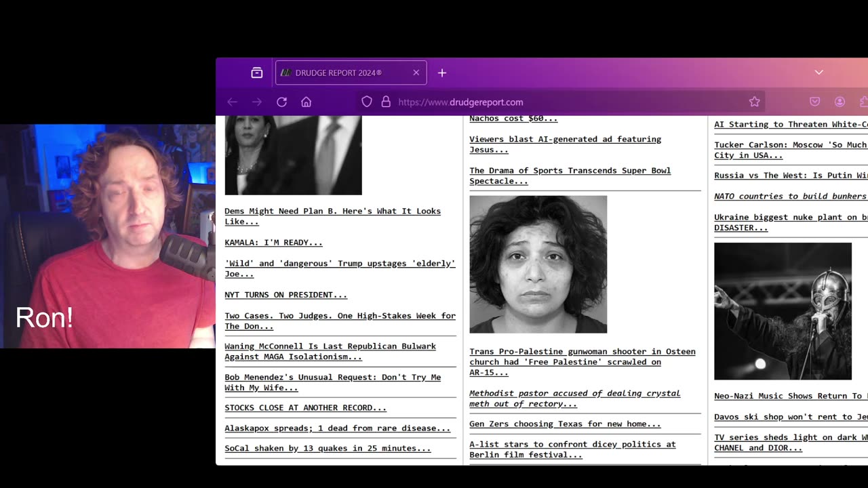Go forward one page in the browser

257,102
